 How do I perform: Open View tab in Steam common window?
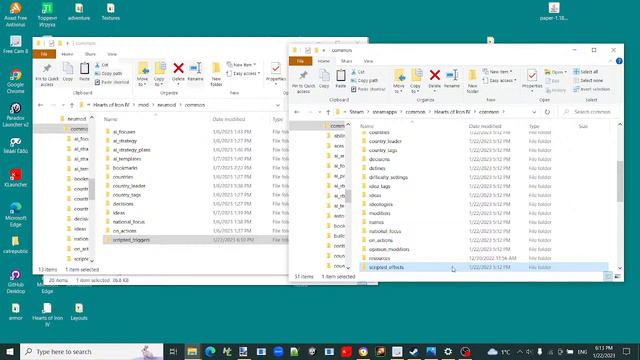[x=368, y=61]
